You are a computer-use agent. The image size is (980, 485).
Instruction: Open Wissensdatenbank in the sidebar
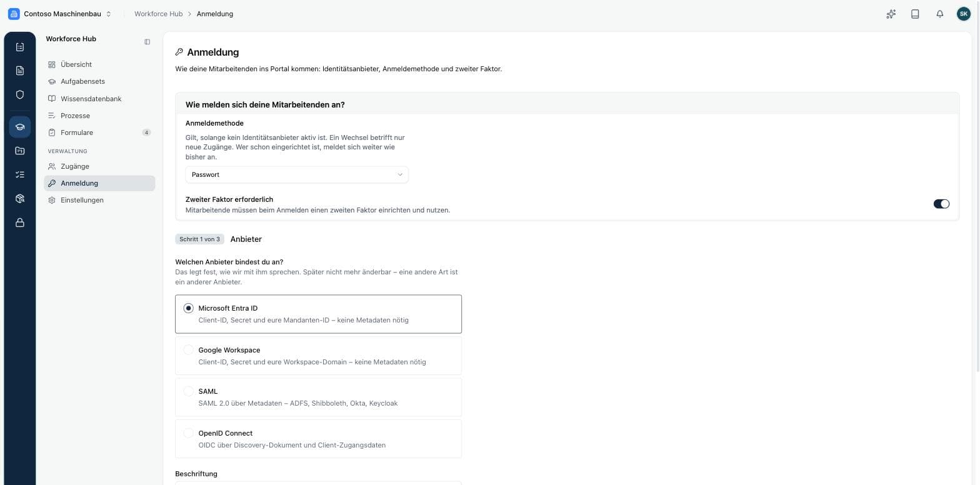click(99, 99)
